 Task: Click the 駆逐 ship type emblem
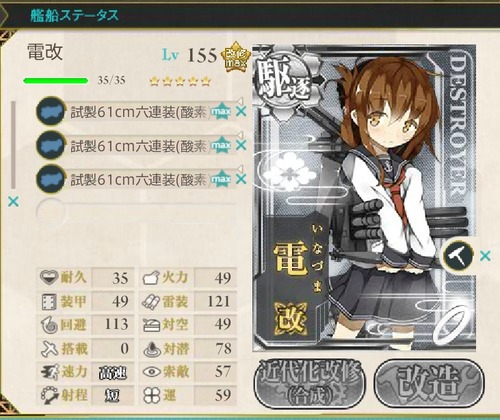coord(283,80)
